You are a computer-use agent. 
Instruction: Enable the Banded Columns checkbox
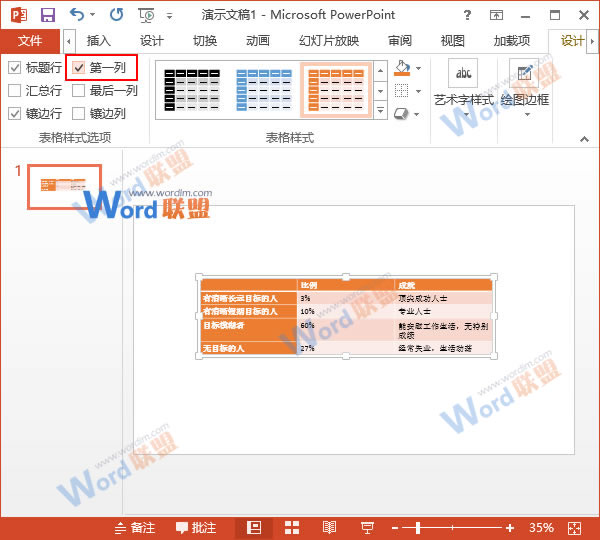tap(79, 114)
